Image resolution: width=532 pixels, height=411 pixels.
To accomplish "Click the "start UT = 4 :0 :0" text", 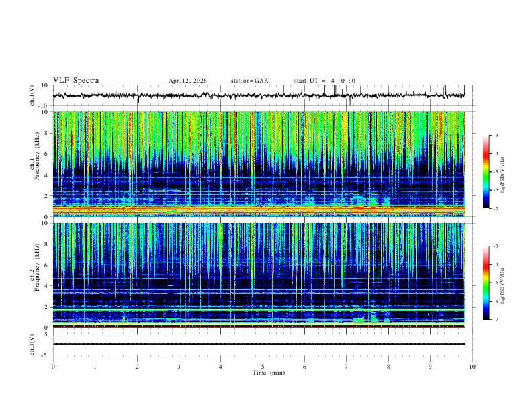I will pos(324,81).
